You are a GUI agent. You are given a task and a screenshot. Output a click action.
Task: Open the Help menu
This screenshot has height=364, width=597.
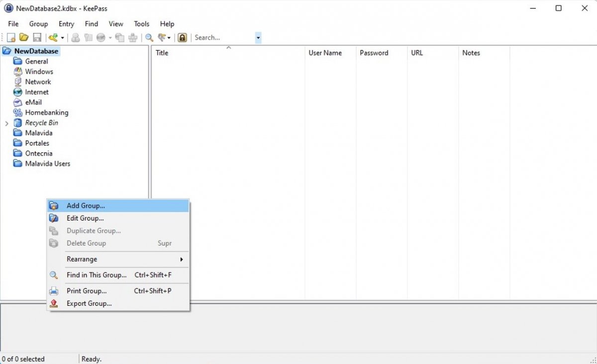pos(167,24)
